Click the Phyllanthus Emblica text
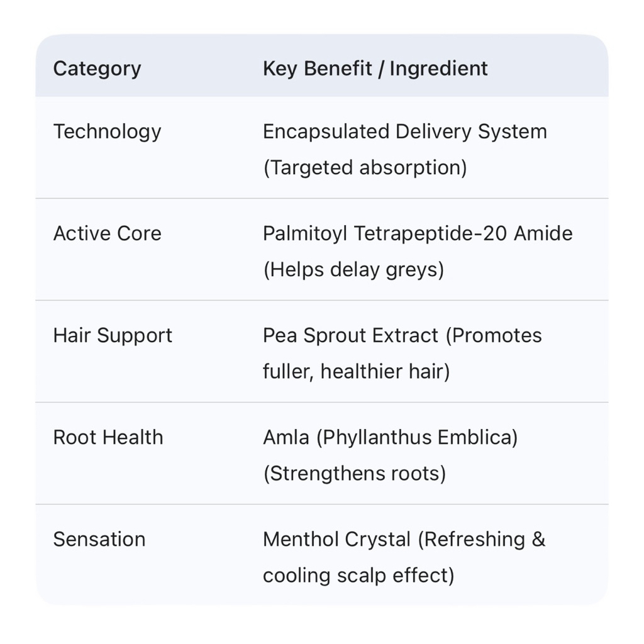Viewport: 644px width, 644px height. [417, 437]
